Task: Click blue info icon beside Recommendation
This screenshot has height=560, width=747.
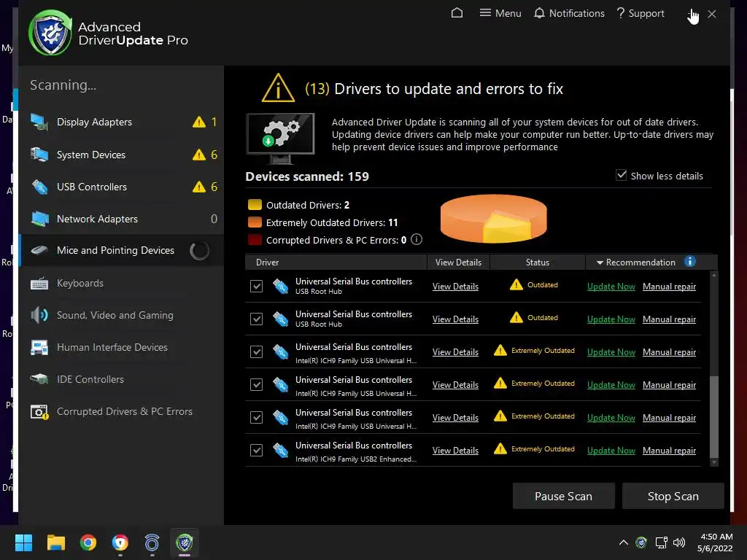Action: (x=689, y=262)
